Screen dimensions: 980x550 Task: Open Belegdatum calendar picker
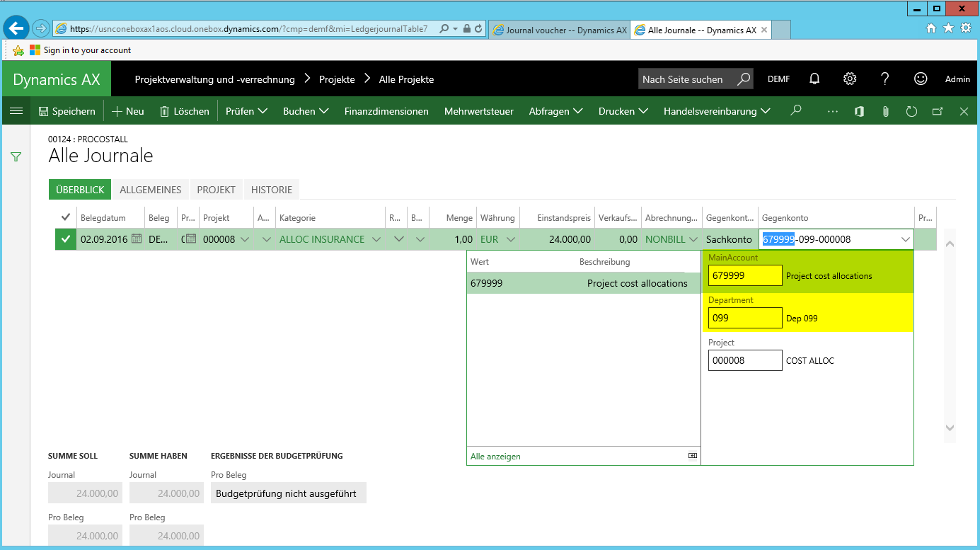[137, 239]
